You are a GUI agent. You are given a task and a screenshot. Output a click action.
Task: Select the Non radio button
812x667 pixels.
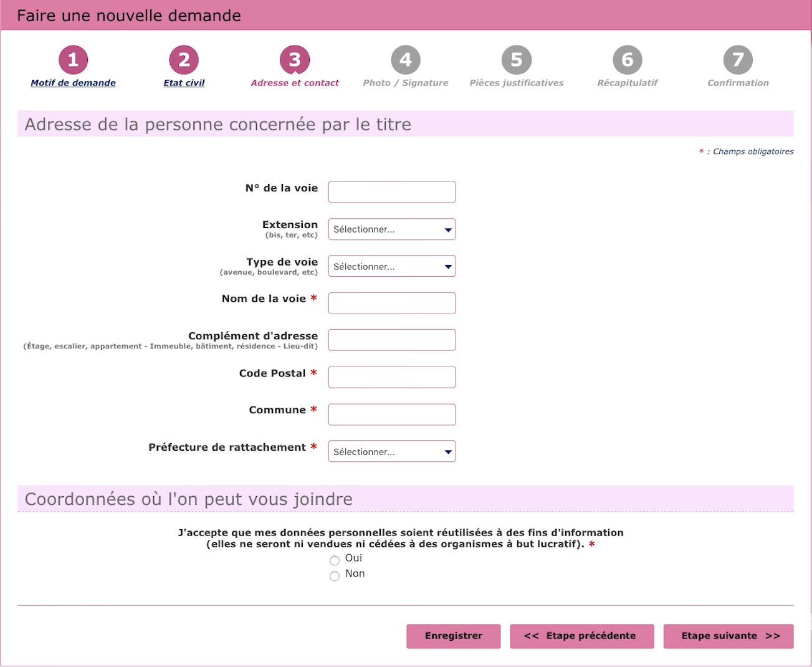pyautogui.click(x=335, y=576)
